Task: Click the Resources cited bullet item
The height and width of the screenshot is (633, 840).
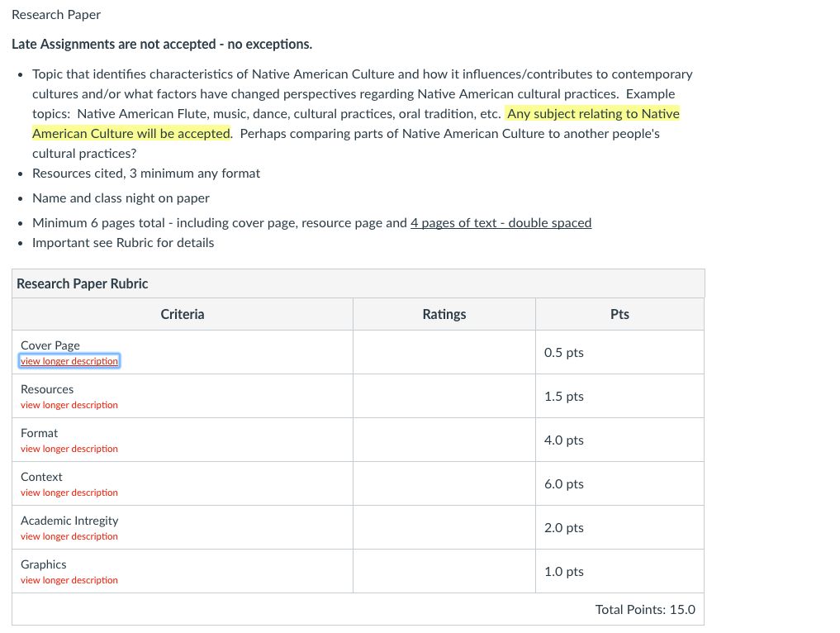Action: tap(146, 174)
